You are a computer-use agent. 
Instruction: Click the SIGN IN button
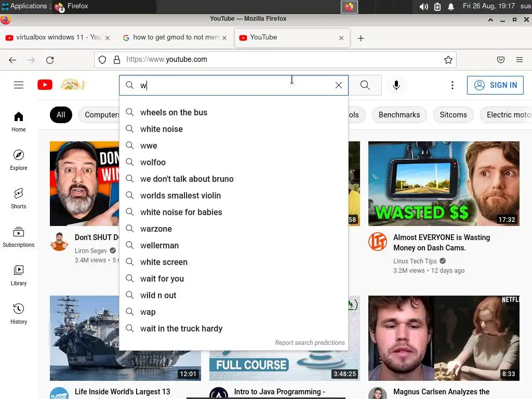click(x=495, y=85)
